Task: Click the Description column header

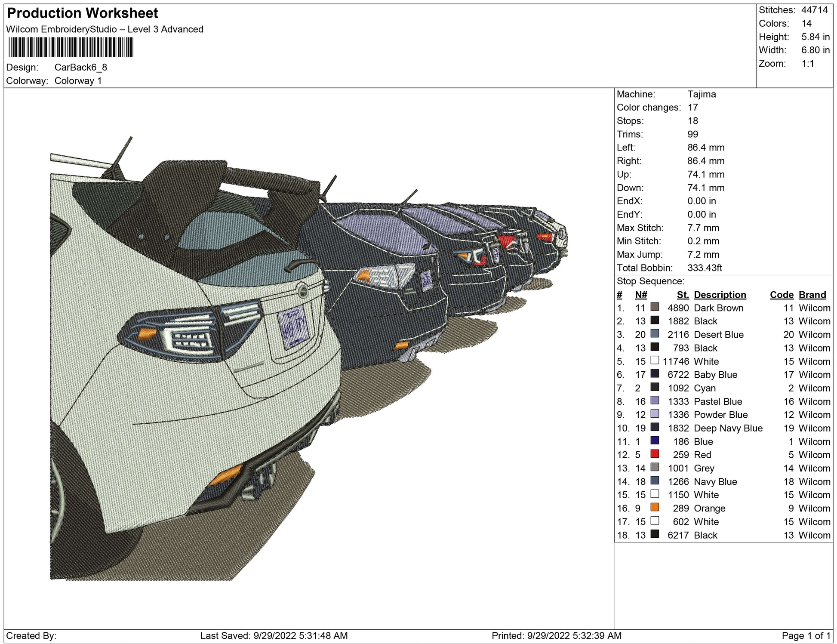Action: (x=720, y=295)
